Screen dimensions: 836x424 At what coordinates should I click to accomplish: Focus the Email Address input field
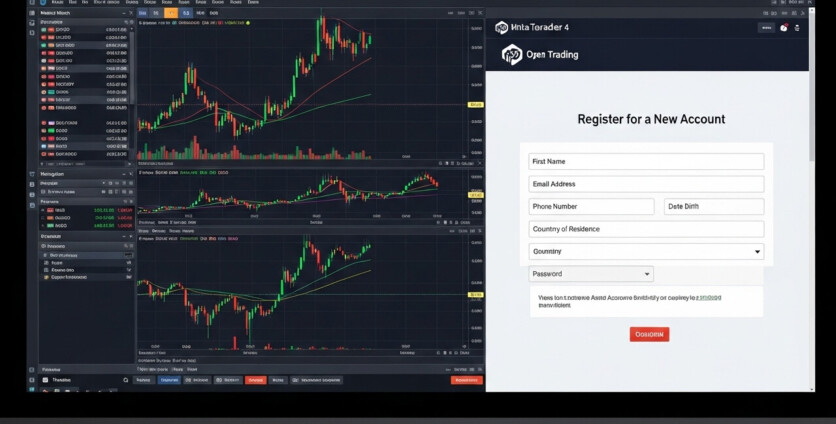pyautogui.click(x=646, y=184)
